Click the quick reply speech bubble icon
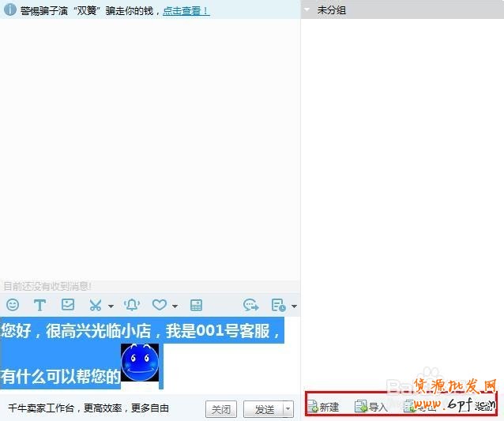The image size is (504, 421). (251, 305)
